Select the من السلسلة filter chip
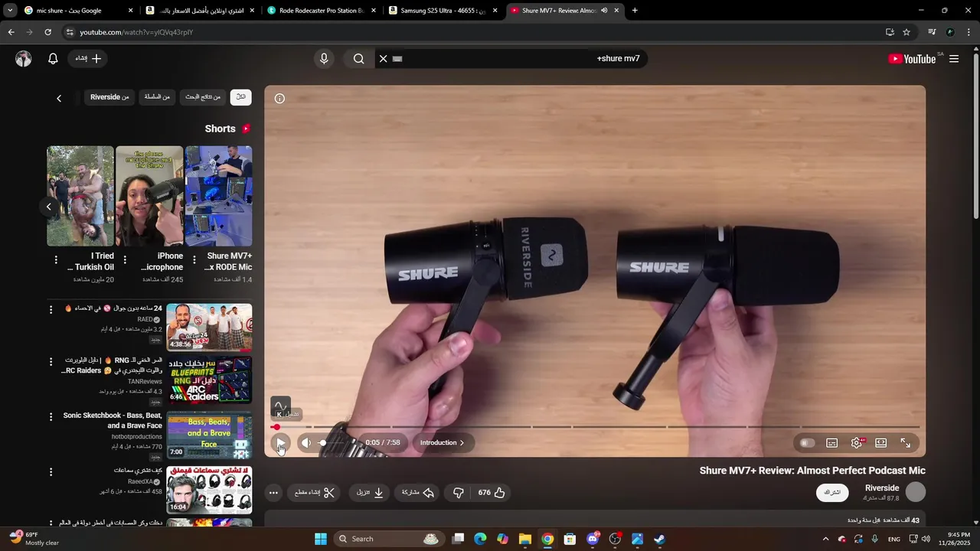 (157, 97)
